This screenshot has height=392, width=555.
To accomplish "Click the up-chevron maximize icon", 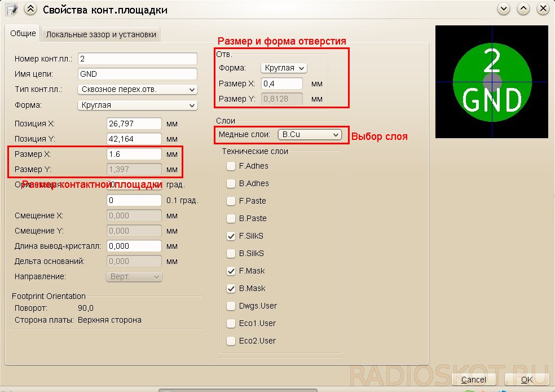I will coord(523,8).
